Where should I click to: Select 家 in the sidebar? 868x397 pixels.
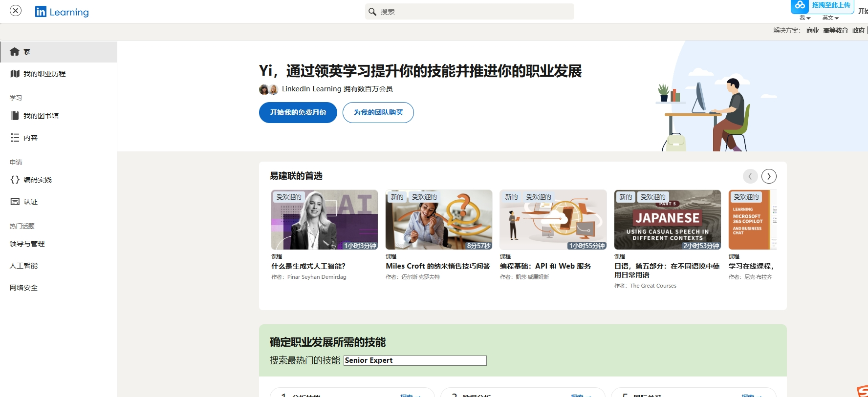tap(59, 52)
